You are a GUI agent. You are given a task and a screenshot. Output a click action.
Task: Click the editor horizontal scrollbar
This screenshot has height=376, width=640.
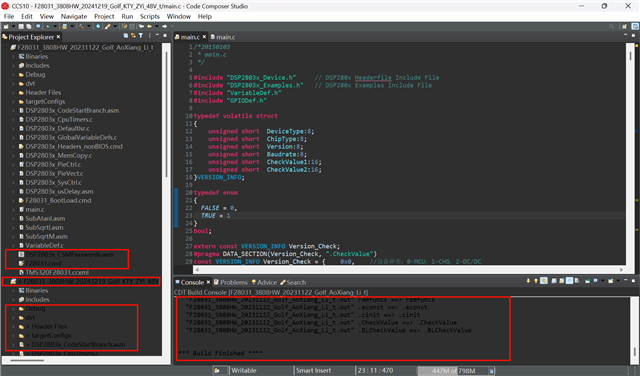[x=408, y=269]
